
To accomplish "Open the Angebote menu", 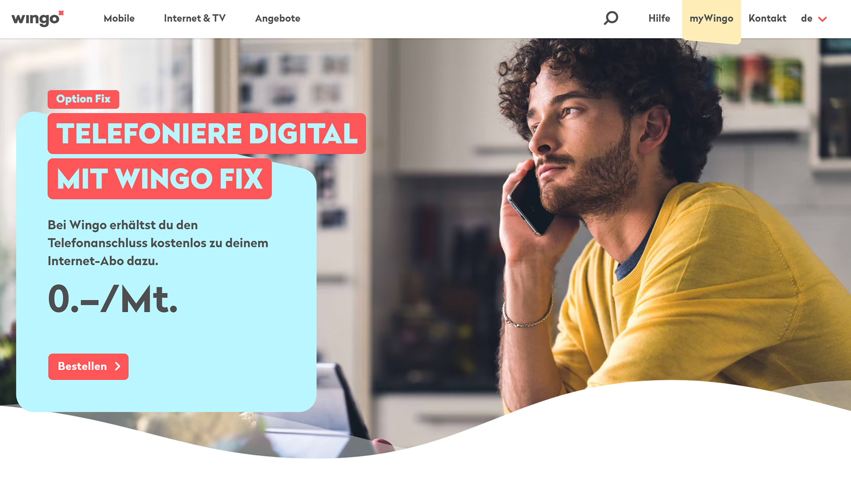I will coord(277,19).
